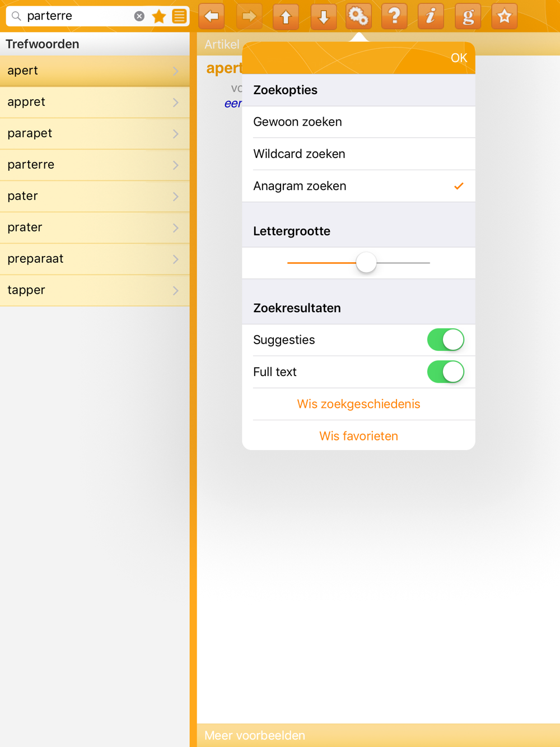Viewport: 560px width, 747px height.
Task: Disable the Full text switch
Action: (446, 372)
